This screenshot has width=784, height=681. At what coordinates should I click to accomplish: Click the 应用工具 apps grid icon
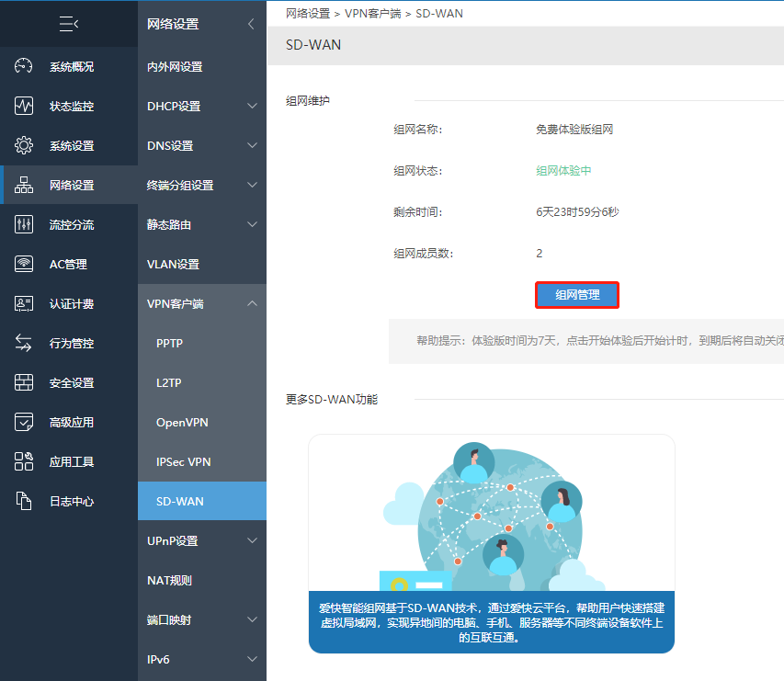24,461
